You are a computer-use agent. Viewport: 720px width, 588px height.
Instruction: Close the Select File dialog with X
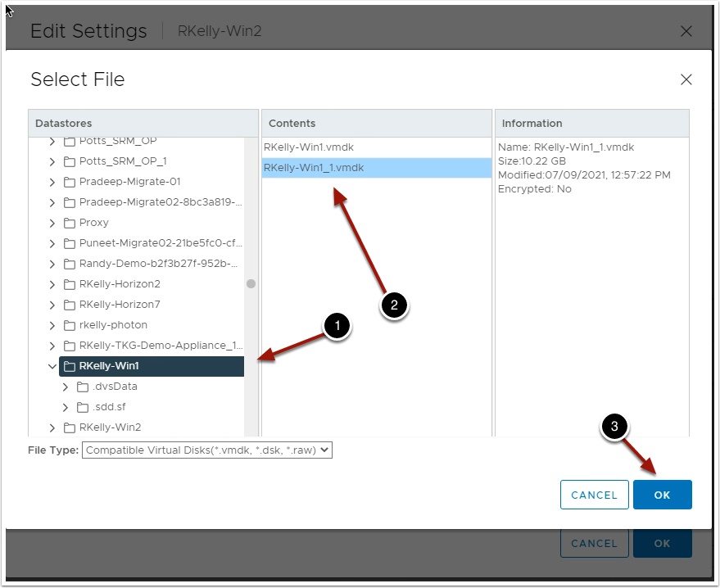pyautogui.click(x=686, y=79)
